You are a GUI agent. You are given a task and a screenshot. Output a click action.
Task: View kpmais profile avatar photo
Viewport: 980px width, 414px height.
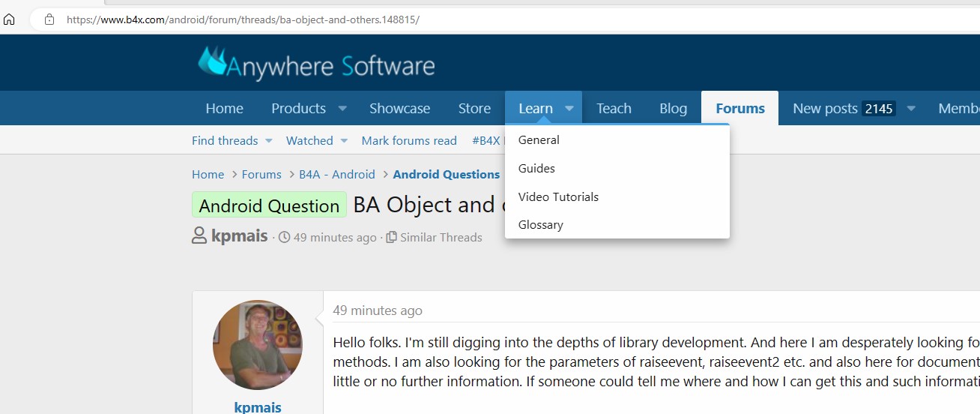pyautogui.click(x=258, y=345)
